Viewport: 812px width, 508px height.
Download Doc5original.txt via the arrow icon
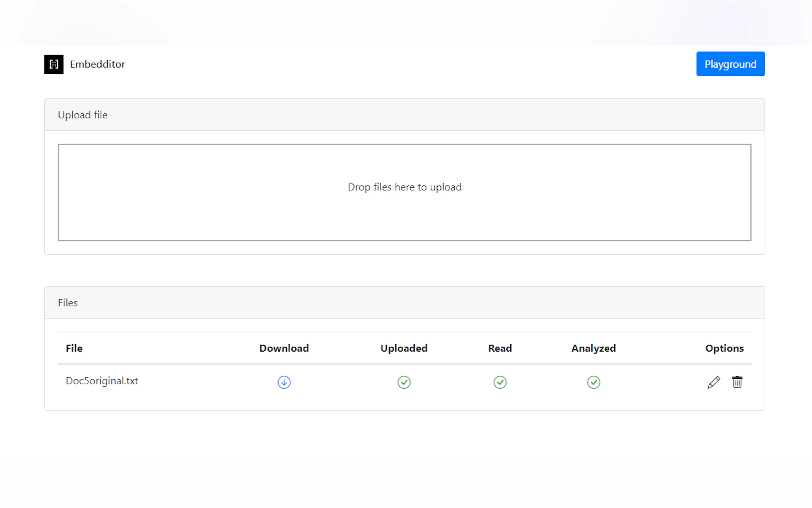pyautogui.click(x=284, y=382)
